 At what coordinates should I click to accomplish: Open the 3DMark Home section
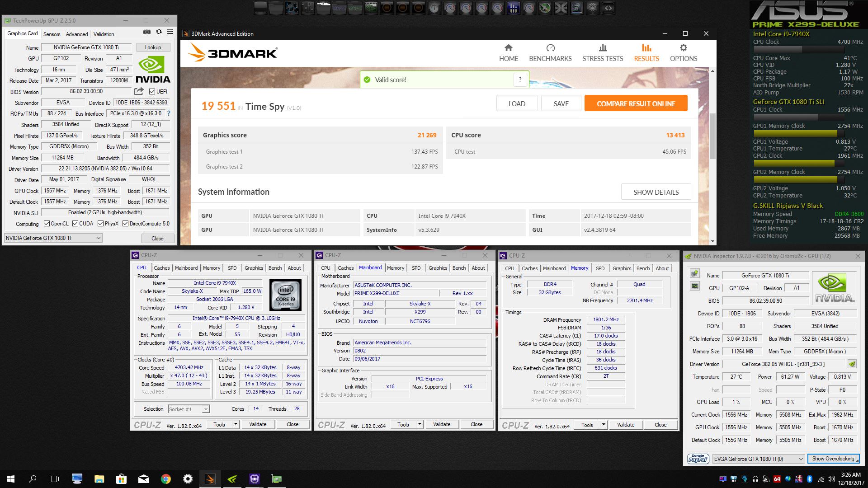(509, 52)
